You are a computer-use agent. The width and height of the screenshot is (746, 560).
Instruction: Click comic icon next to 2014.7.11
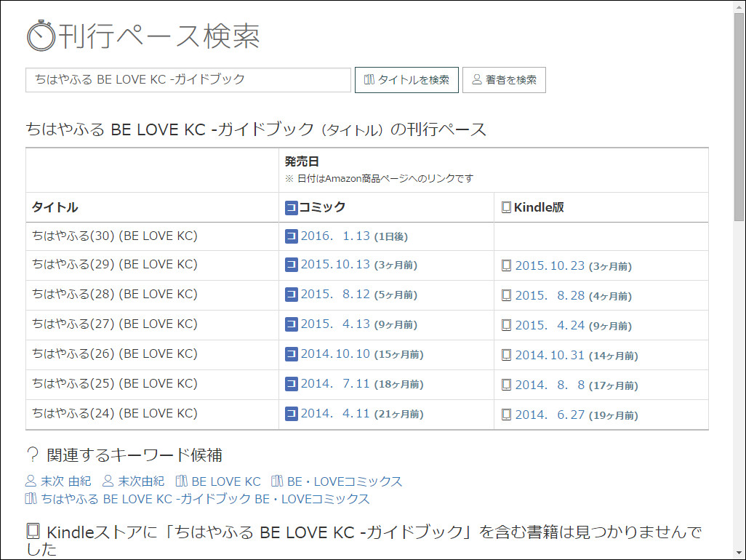[292, 384]
